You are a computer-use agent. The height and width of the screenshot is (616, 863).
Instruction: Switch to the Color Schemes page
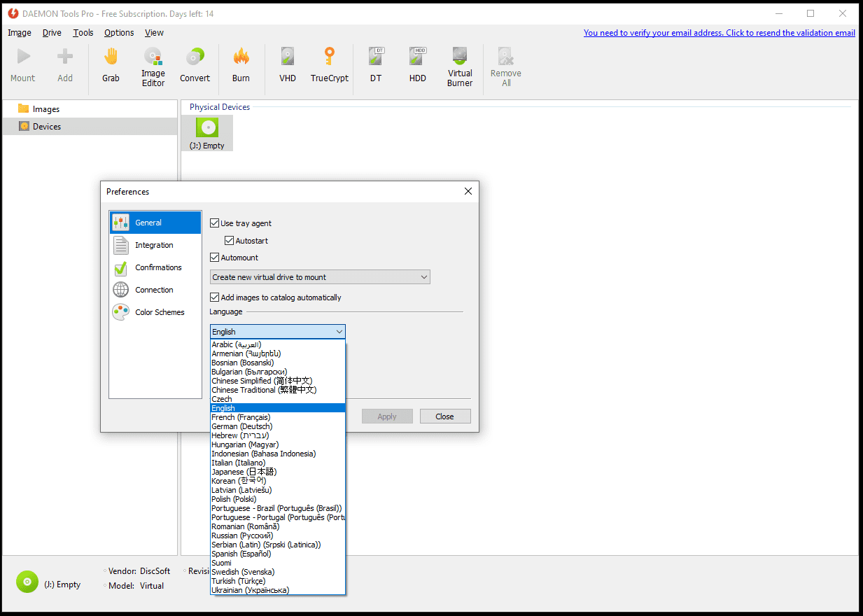coord(155,312)
